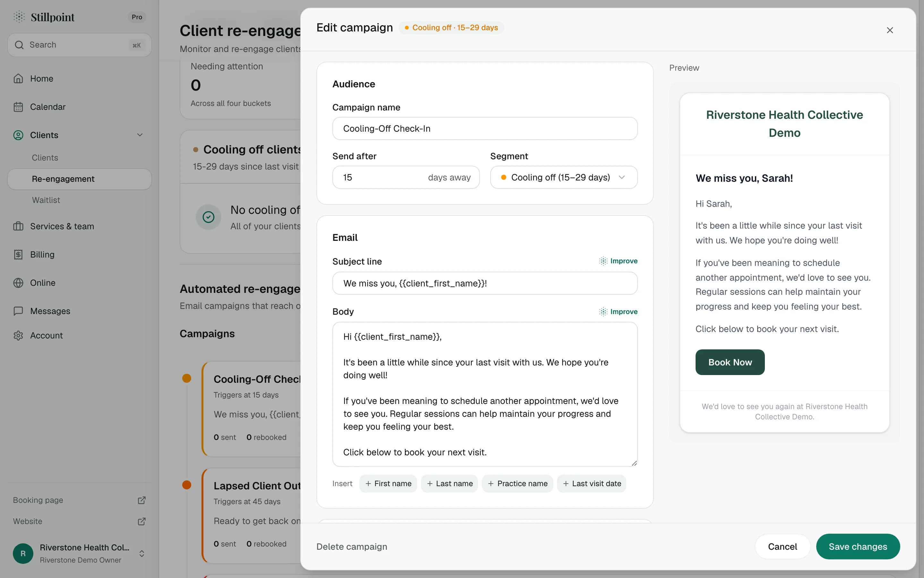The height and width of the screenshot is (578, 924).
Task: Open the Waitlist sidebar sub-item
Action: (x=46, y=200)
